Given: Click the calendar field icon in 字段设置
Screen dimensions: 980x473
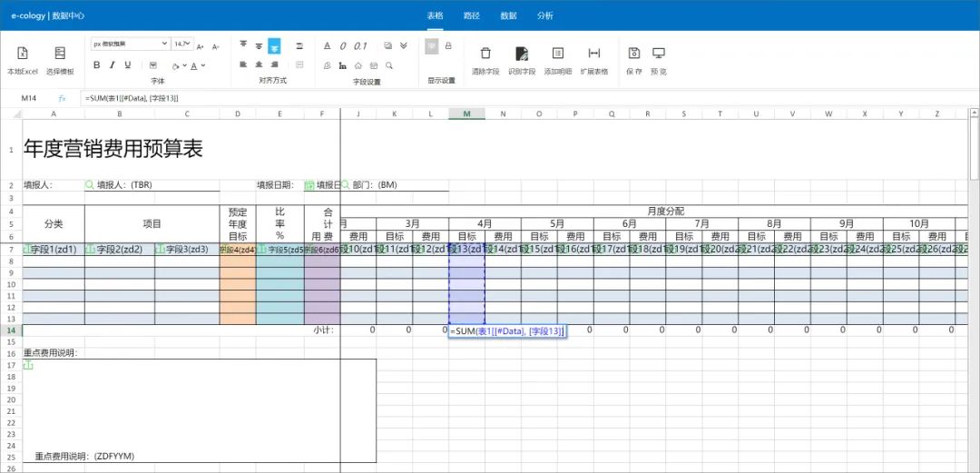Looking at the screenshot, I should (x=374, y=65).
